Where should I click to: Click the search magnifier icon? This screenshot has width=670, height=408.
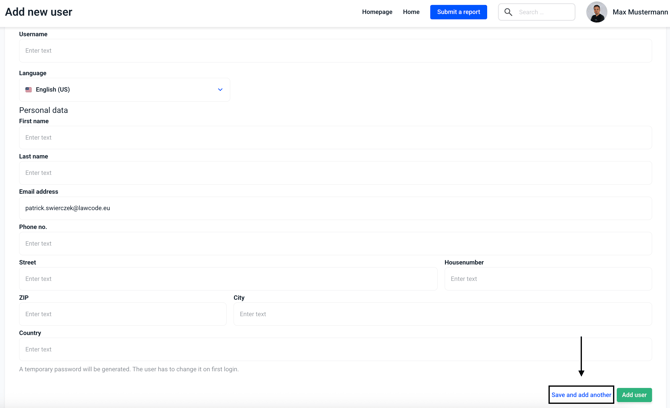pos(508,12)
